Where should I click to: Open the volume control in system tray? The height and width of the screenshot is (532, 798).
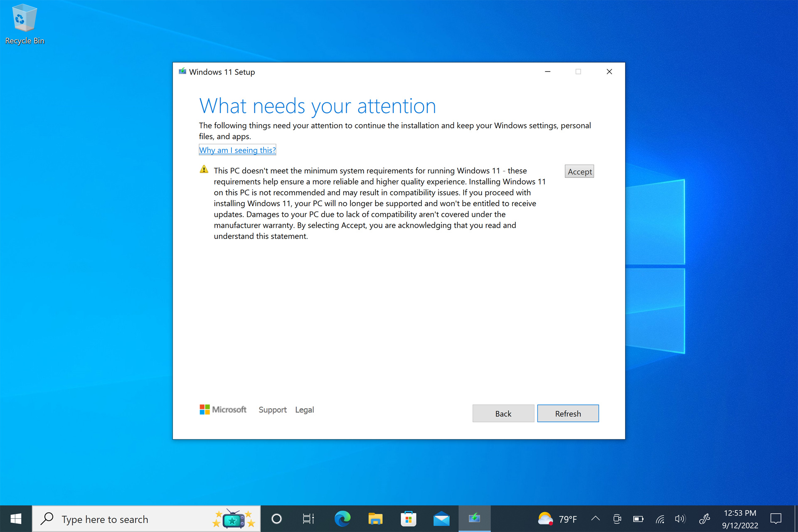tap(680, 519)
